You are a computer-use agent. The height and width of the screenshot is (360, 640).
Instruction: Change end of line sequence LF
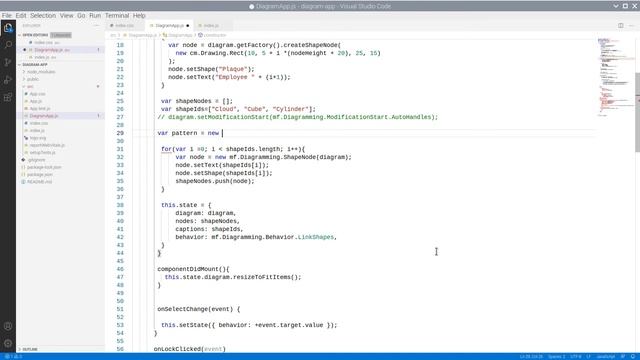(589, 357)
